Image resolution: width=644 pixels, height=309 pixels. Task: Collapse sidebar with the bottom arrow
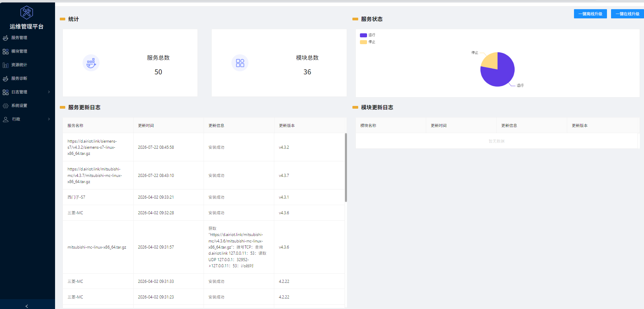(x=27, y=306)
